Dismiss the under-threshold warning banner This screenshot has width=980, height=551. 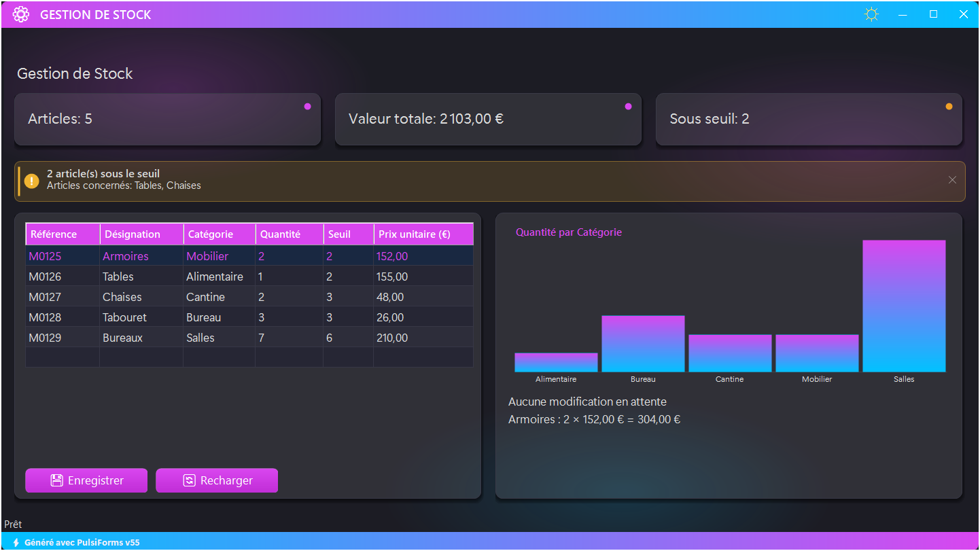tap(952, 180)
